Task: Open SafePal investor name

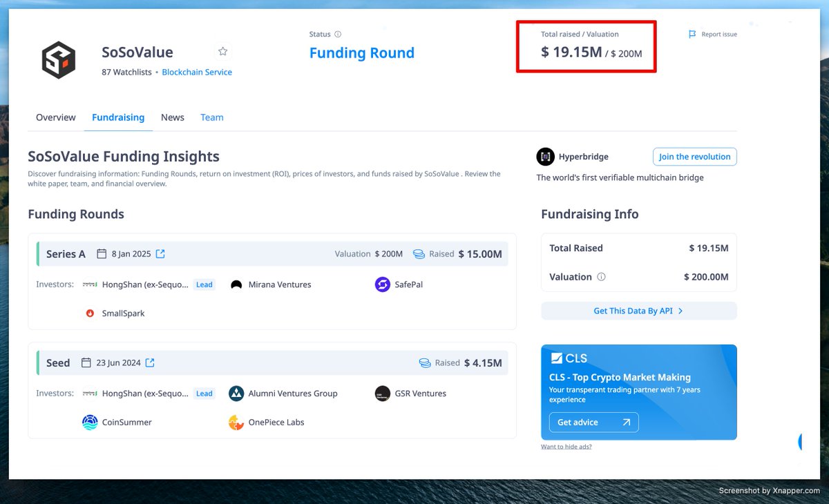Action: coord(409,284)
